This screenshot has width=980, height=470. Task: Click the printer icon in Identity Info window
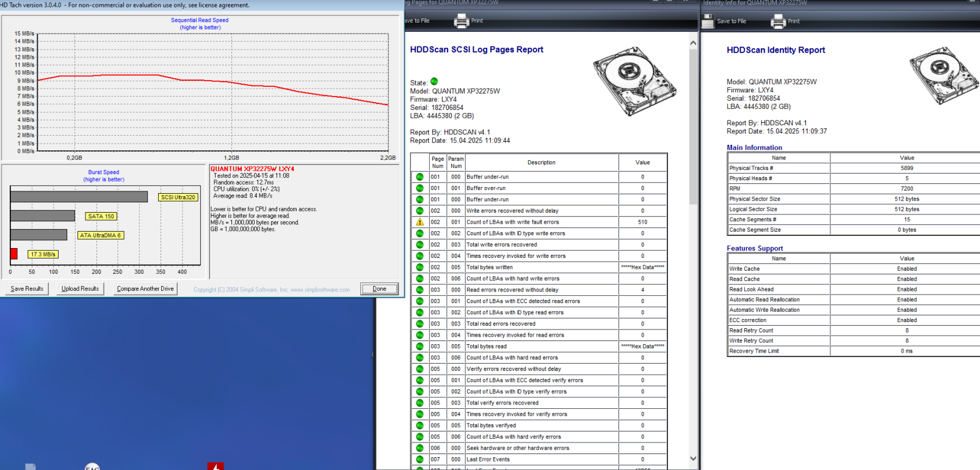pos(778,21)
